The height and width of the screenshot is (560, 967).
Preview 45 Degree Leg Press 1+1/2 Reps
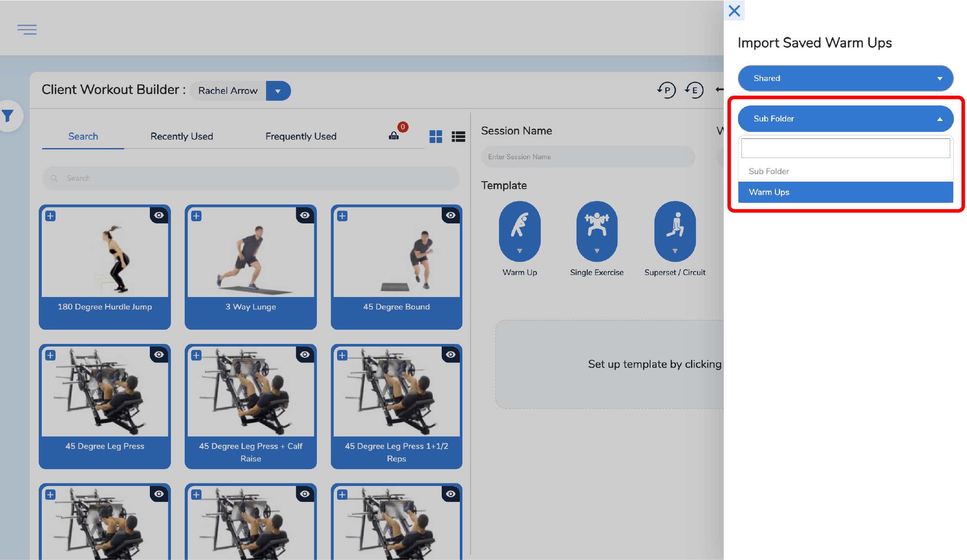451,354
